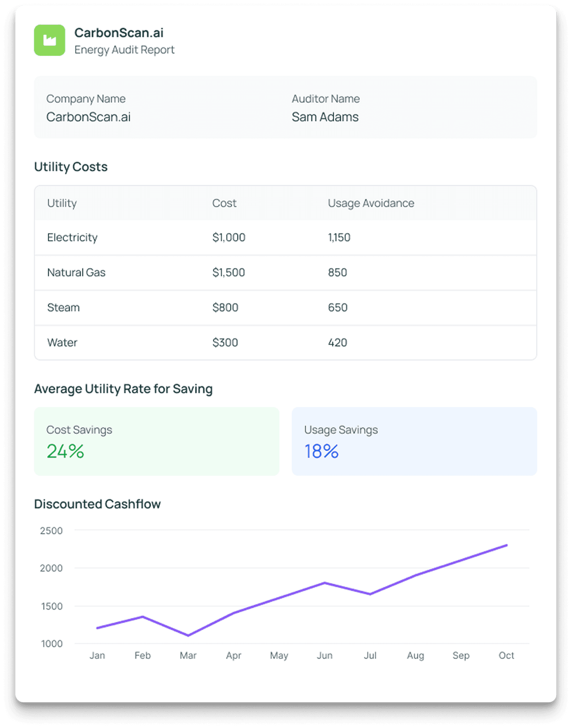Screen dimensions: 572x728
Task: Click the Average Utility Rate for Saving heading
Action: (123, 389)
